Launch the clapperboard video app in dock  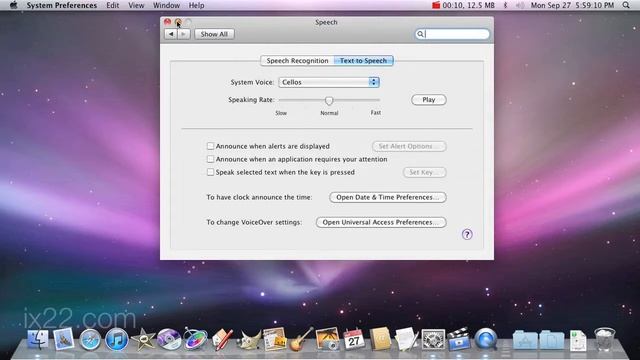(x=459, y=340)
